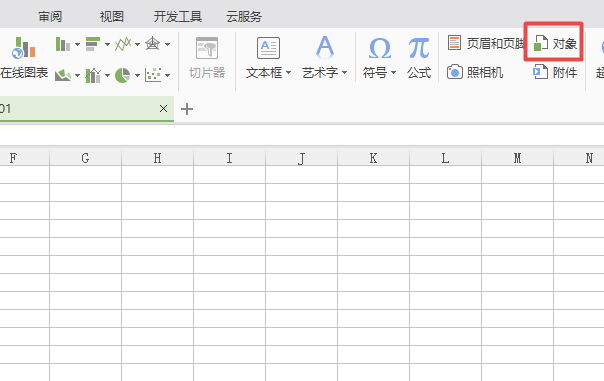
Task: Insert an 对象 object
Action: (x=554, y=43)
